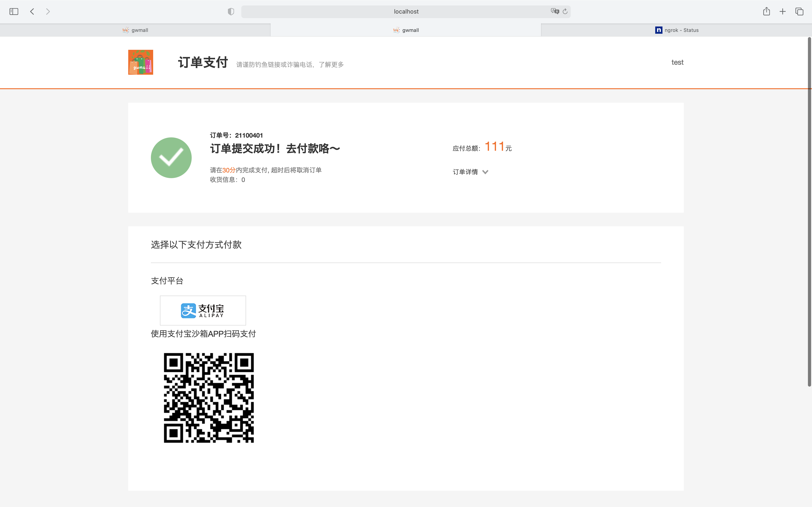Switch to the ngrok - Status tab
This screenshot has height=507, width=812.
[677, 30]
